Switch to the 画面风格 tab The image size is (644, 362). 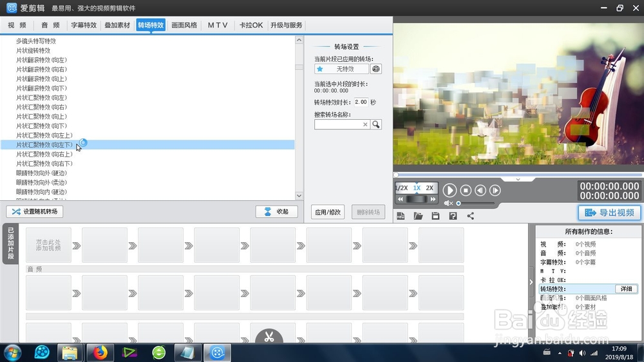coord(184,25)
